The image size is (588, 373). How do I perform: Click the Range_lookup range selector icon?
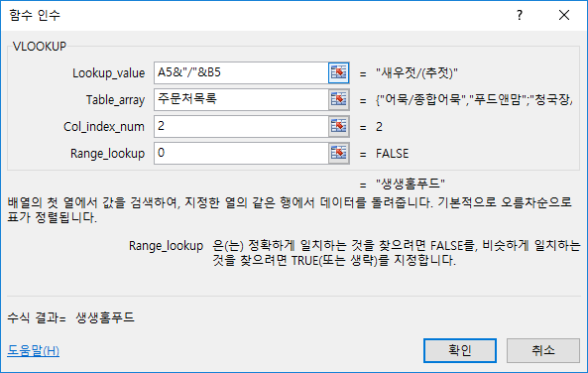click(339, 153)
